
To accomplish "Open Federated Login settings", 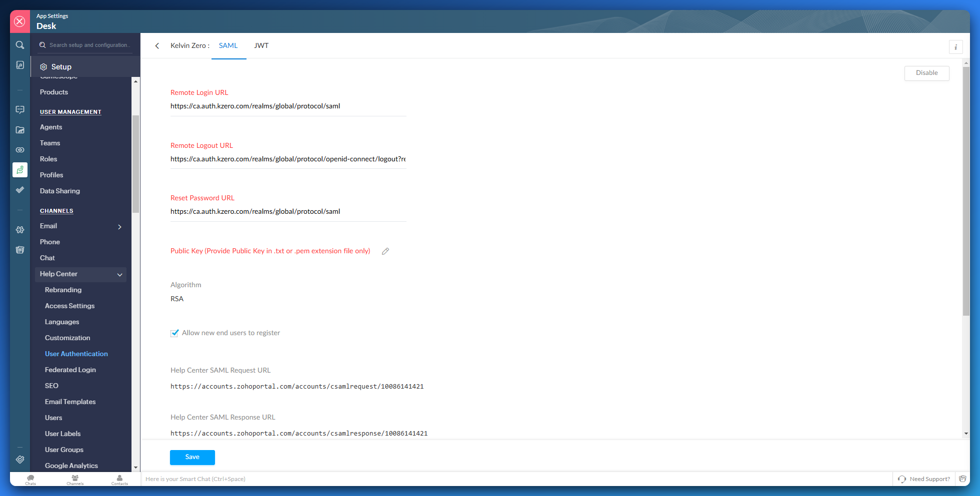I will click(x=70, y=370).
